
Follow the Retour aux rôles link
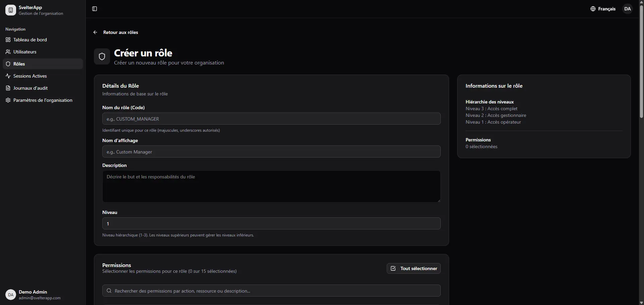click(x=120, y=32)
